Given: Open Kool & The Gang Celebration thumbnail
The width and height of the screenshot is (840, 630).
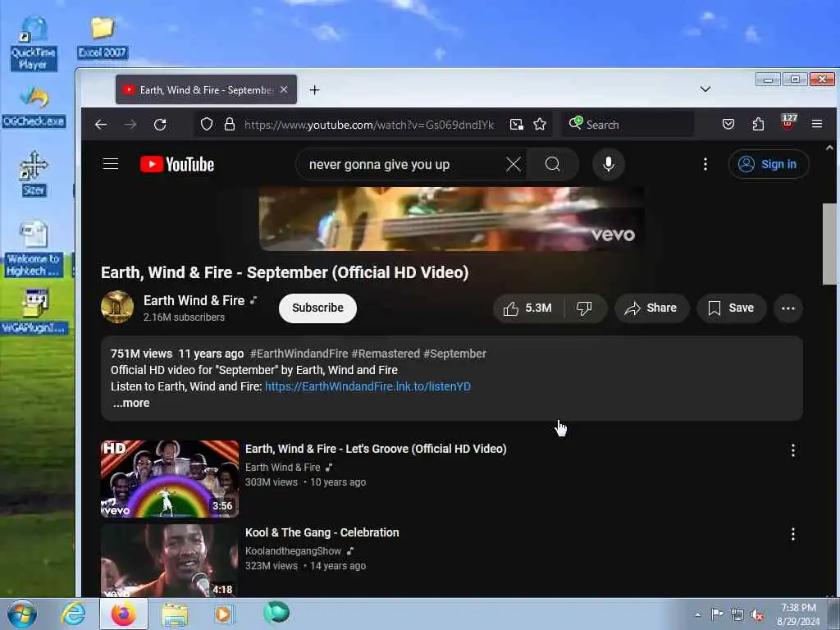Looking at the screenshot, I should point(170,560).
